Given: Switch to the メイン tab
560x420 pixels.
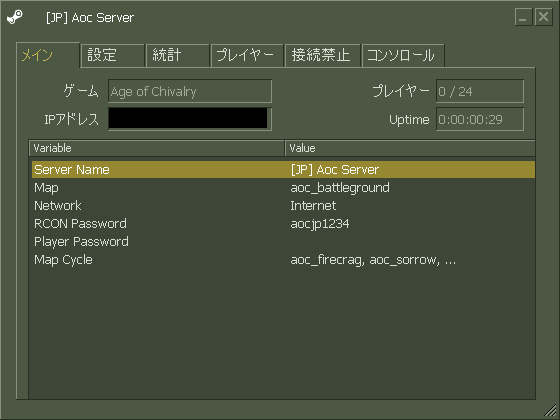Looking at the screenshot, I should click(48, 55).
